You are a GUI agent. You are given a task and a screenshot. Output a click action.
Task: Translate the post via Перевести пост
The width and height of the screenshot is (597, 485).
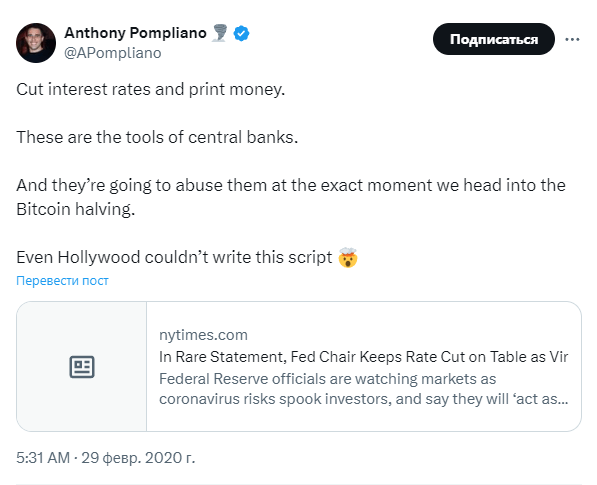click(62, 281)
